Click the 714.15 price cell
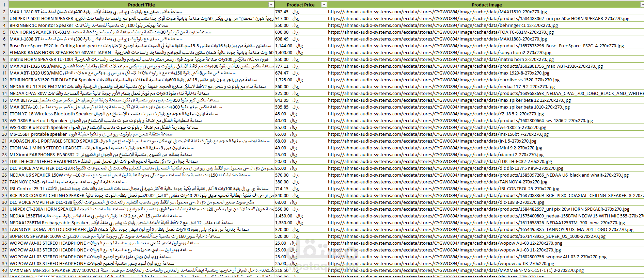Screen dimensions: 644x278 tap(301, 189)
